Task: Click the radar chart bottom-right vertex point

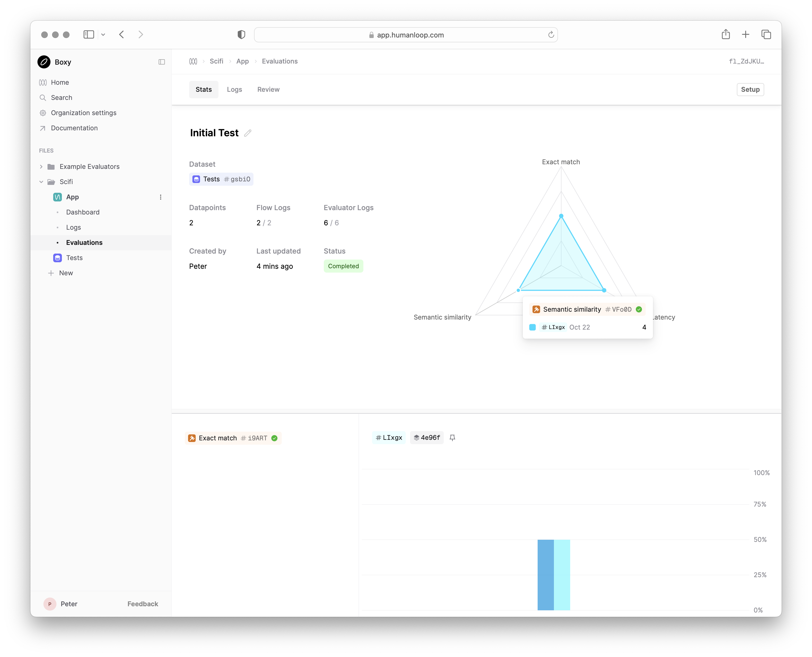Action: click(x=604, y=290)
